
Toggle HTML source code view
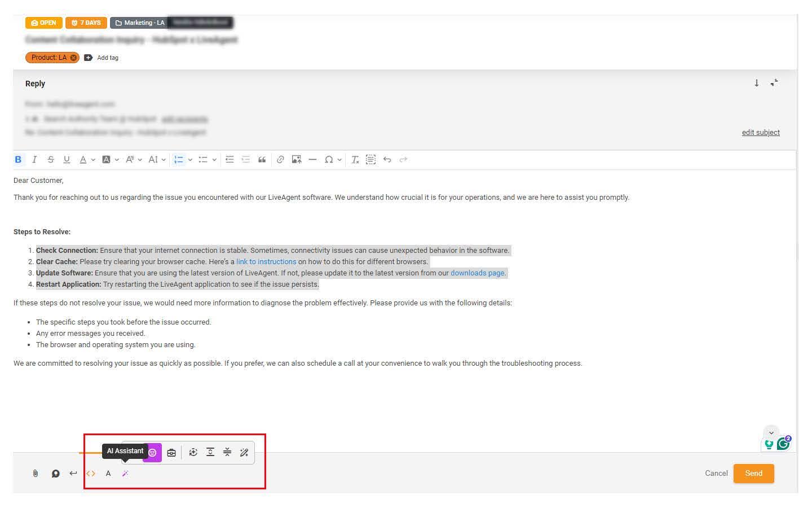coord(91,473)
